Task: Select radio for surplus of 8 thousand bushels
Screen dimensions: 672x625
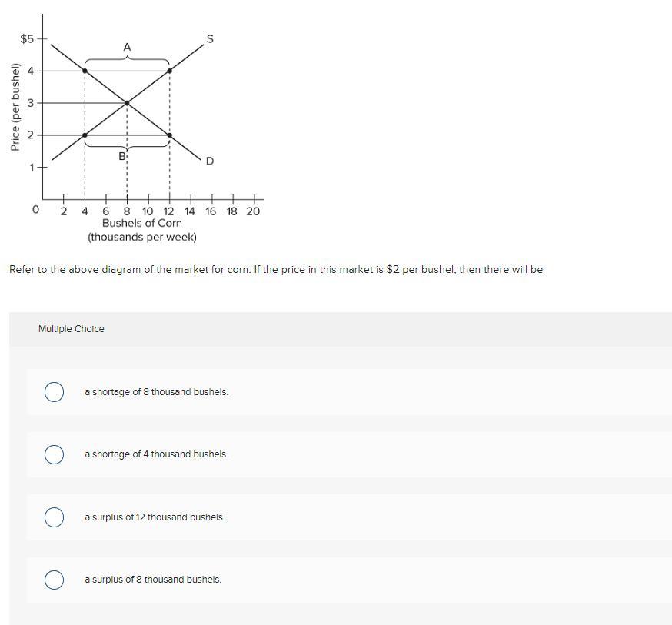Action: (x=54, y=580)
